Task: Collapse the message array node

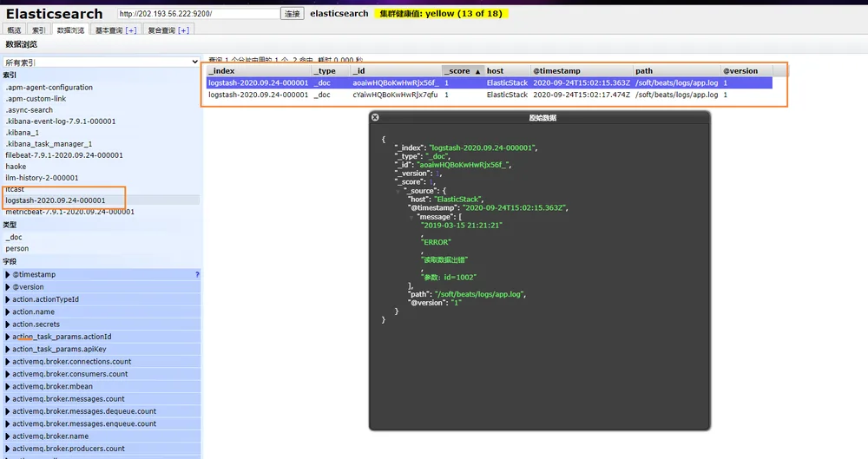Action: (411, 217)
